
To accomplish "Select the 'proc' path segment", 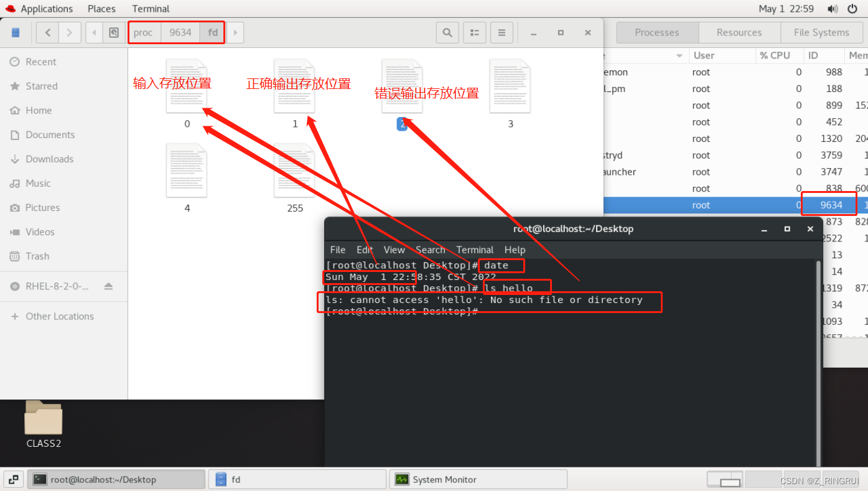I will 144,32.
